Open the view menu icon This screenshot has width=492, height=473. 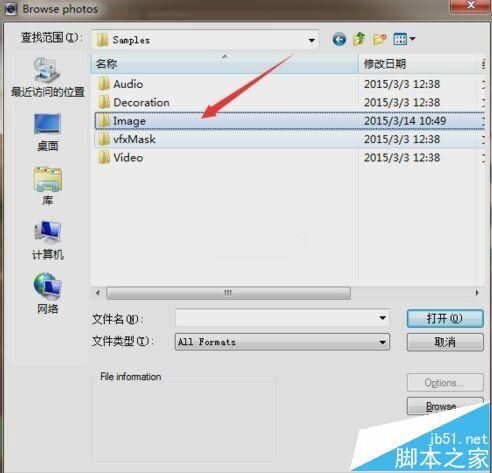pos(404,39)
